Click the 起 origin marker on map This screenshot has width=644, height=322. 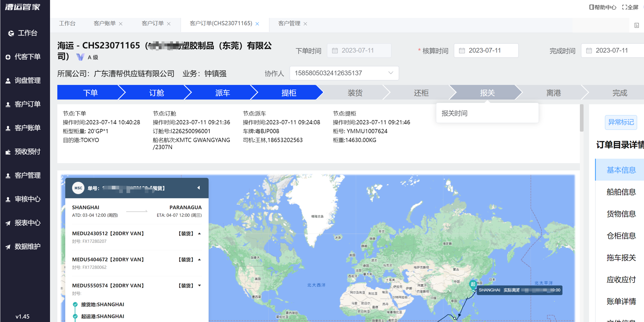(473, 284)
